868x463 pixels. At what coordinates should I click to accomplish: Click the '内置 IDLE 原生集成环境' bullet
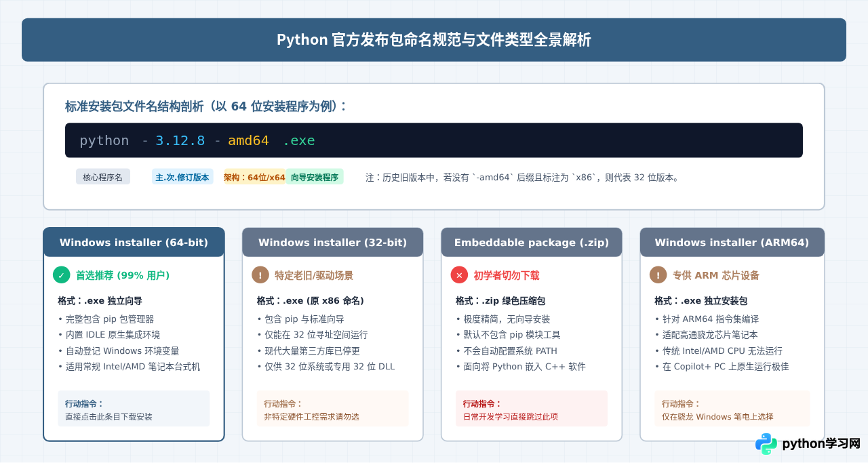109,334
